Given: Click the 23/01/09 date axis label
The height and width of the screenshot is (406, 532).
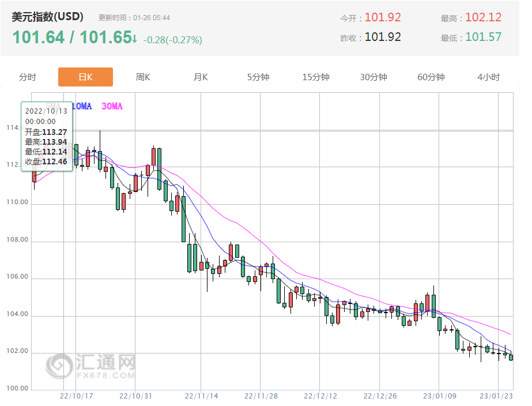Looking at the screenshot, I should (440, 396).
